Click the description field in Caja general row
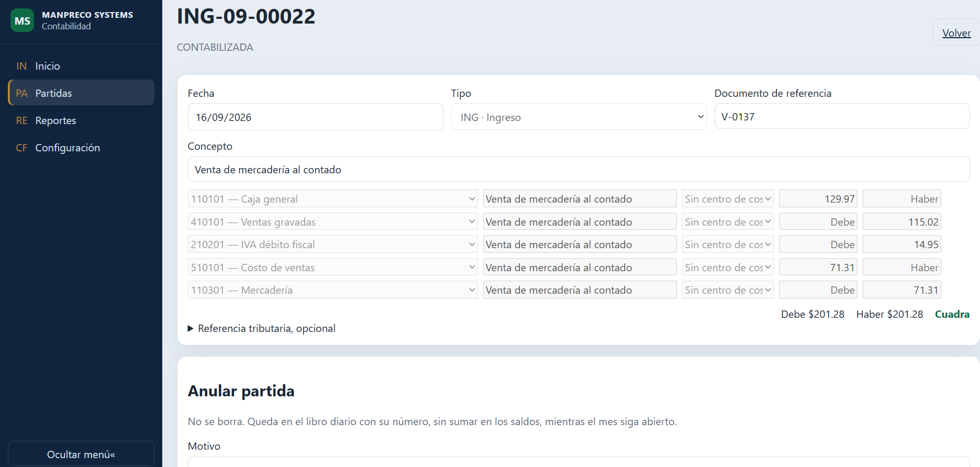 coord(580,199)
